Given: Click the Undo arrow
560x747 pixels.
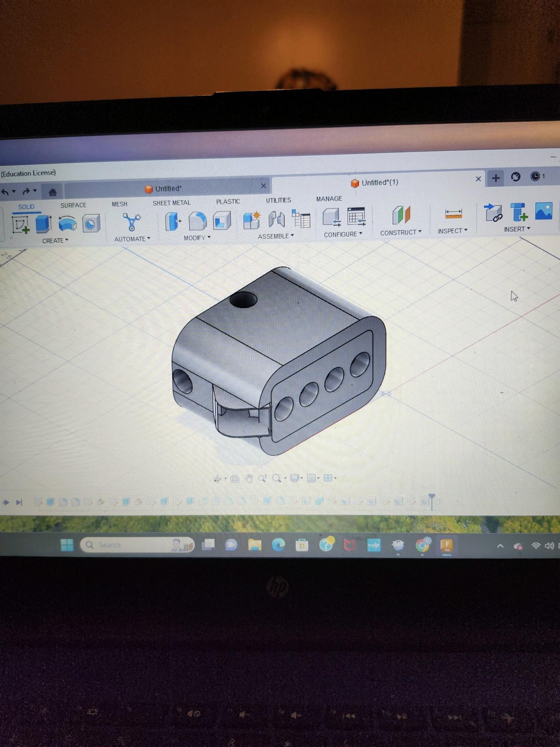Looking at the screenshot, I should click(x=5, y=192).
